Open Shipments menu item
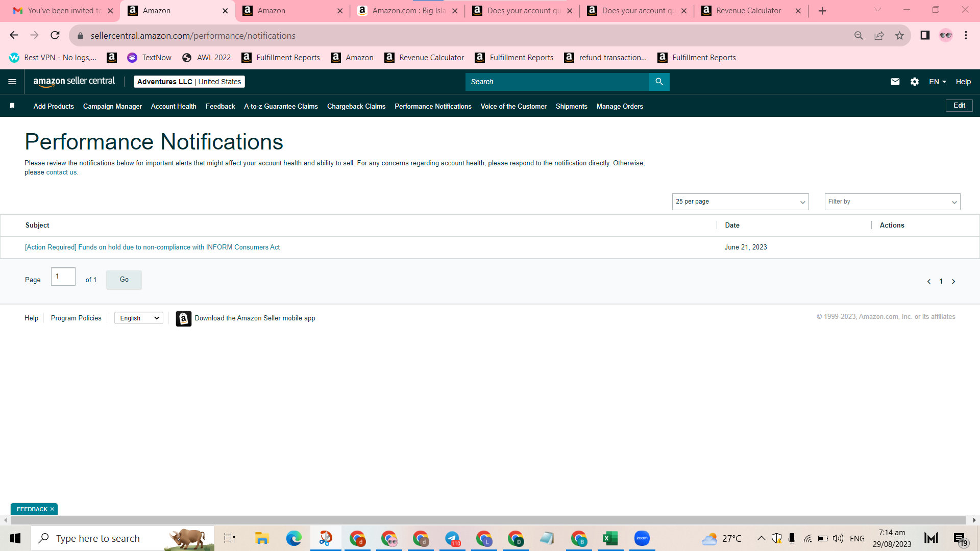Image resolution: width=980 pixels, height=551 pixels. (x=571, y=106)
